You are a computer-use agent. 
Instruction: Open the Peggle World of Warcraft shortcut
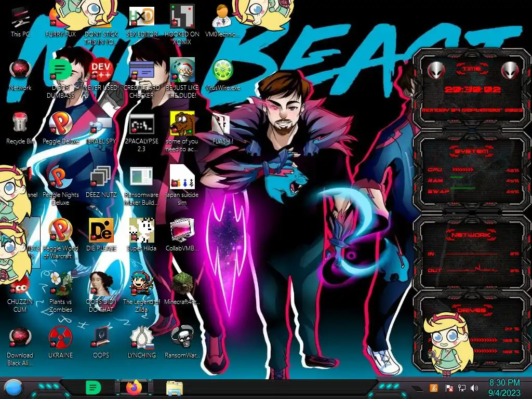[60, 239]
